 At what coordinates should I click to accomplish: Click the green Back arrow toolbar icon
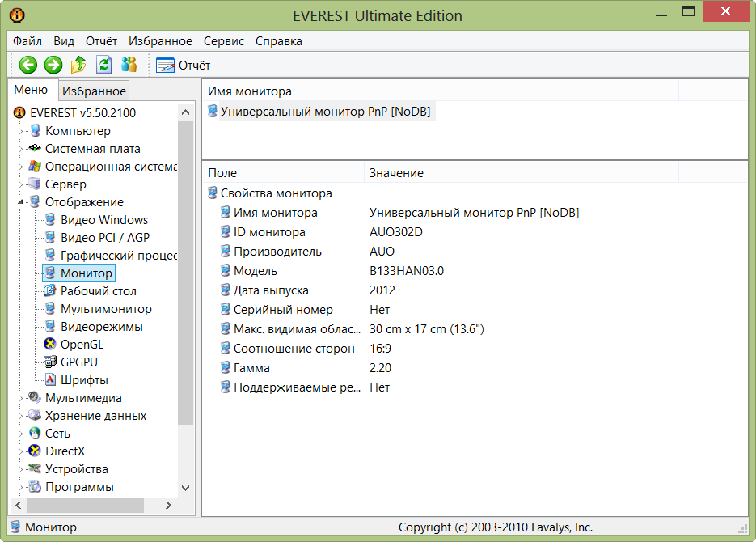click(x=28, y=66)
